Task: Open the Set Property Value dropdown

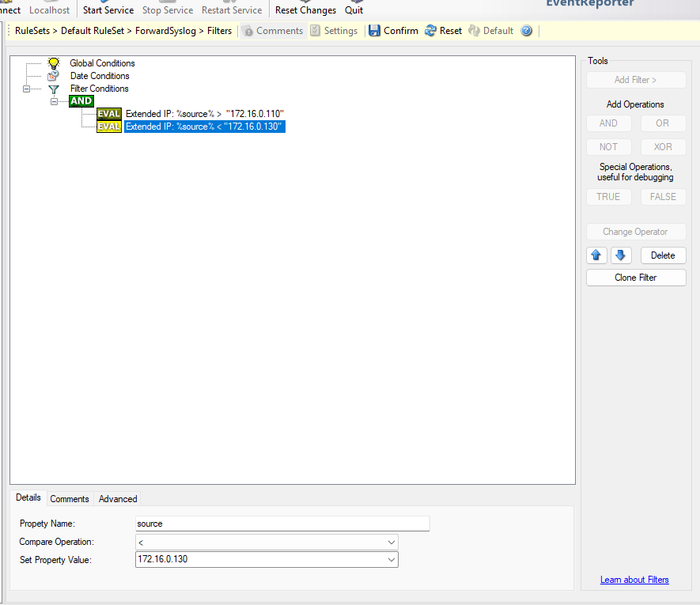Action: (391, 559)
